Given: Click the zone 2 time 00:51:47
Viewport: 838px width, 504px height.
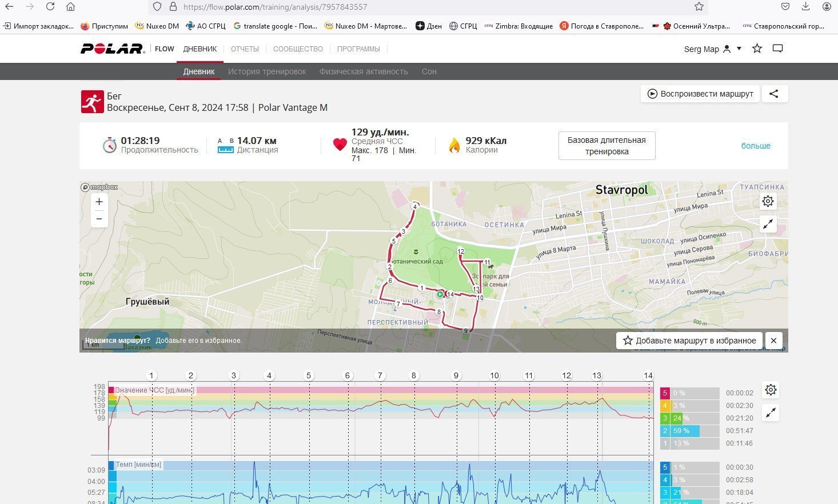Looking at the screenshot, I should tap(740, 431).
